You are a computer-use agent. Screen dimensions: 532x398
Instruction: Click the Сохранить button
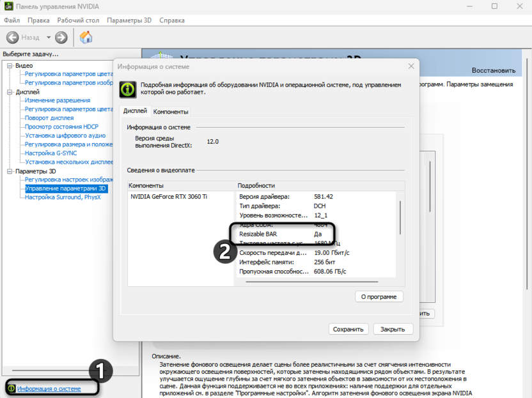(349, 328)
